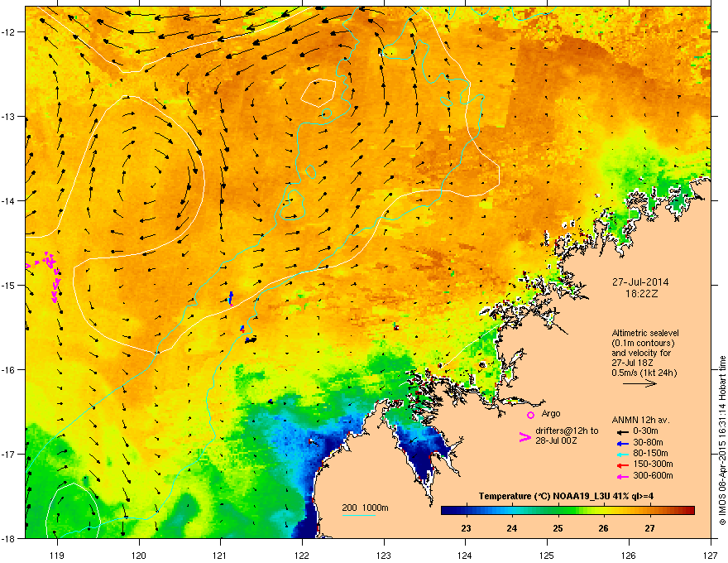Screen dimensions: 728x563
Task: Click colorbar tick label '27'
Action: [x=649, y=528]
